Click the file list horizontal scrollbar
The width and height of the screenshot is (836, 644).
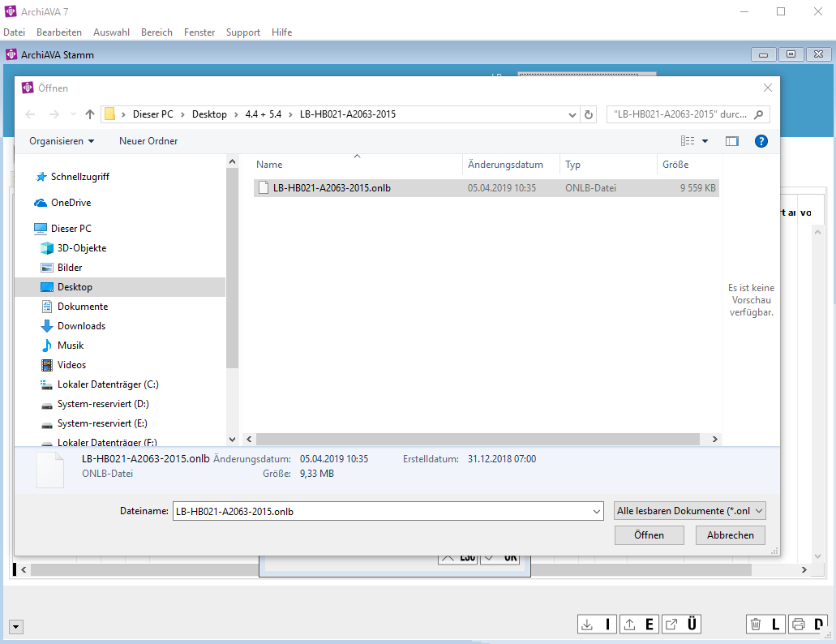coord(478,440)
